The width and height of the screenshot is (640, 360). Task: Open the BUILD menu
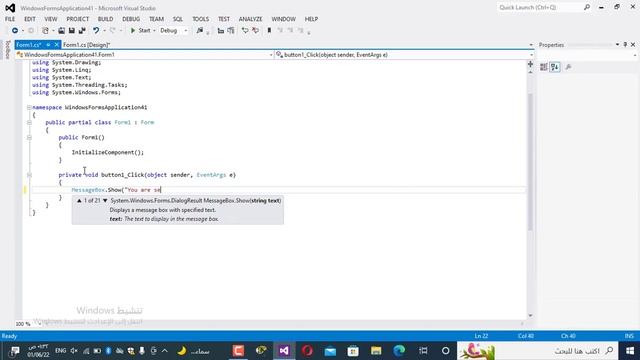coord(105,19)
